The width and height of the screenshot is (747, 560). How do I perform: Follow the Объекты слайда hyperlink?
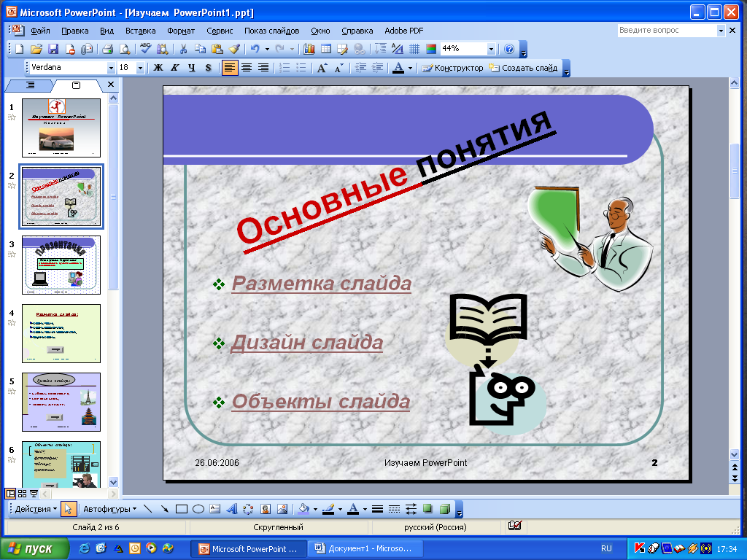[x=321, y=402]
